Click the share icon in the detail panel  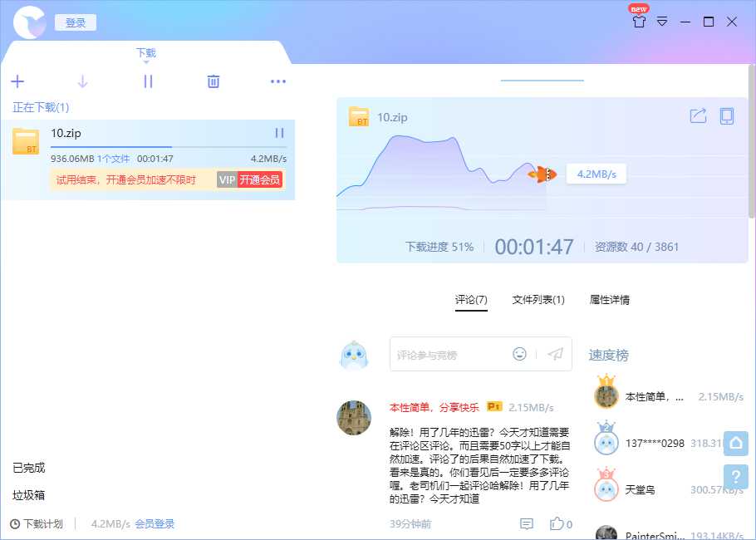pyautogui.click(x=698, y=116)
